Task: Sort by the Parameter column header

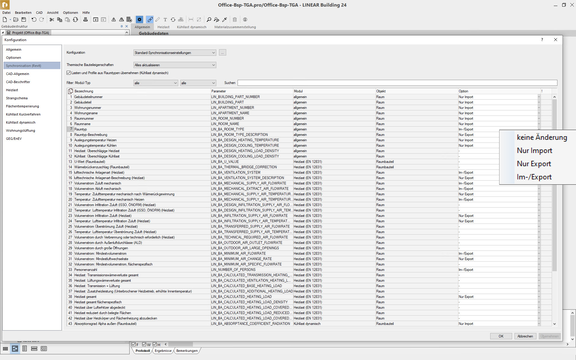Action: point(251,91)
